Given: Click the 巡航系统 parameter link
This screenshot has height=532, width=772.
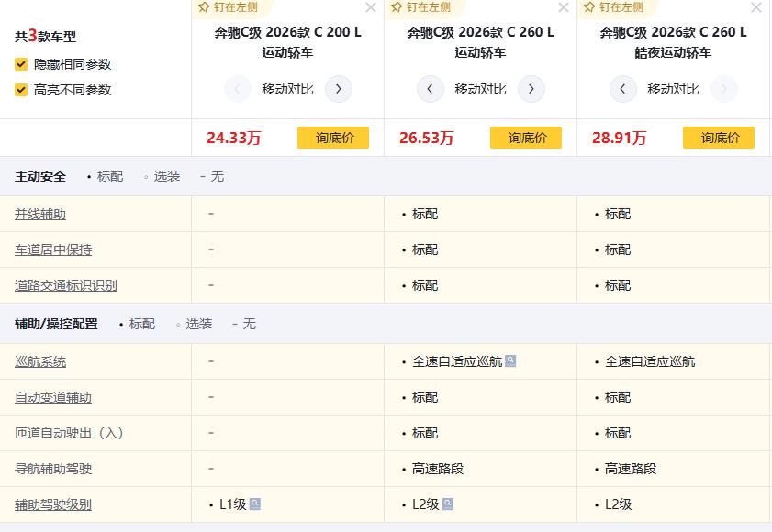Looking at the screenshot, I should 40,361.
